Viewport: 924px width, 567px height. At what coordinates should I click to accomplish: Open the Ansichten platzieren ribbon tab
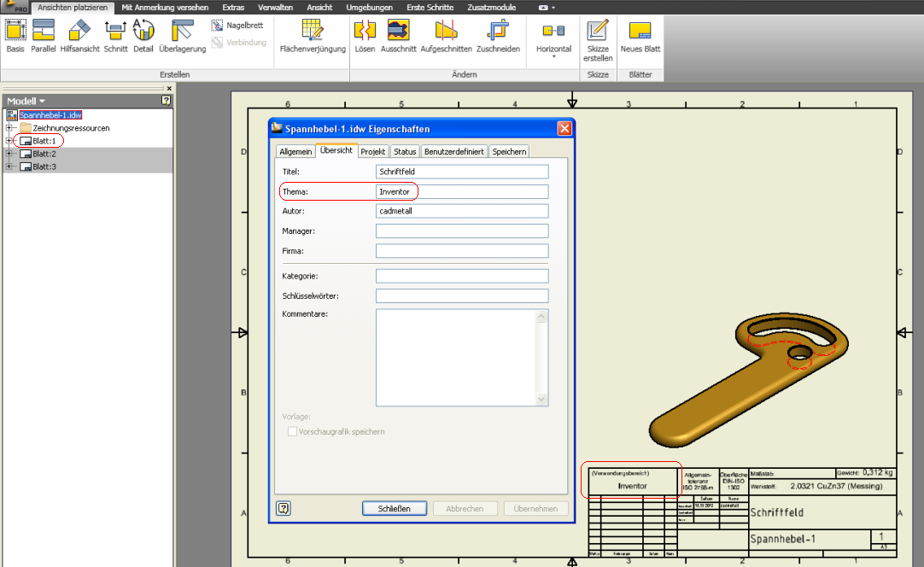[73, 8]
